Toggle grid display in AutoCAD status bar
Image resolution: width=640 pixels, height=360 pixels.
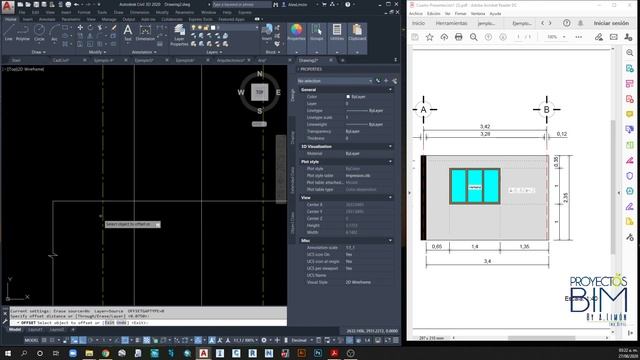coord(44,340)
